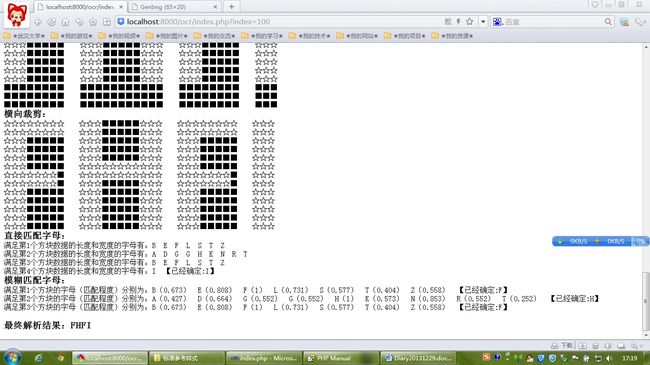
Task: Open the ★我的交流★ bookmark folder
Action: point(215,36)
